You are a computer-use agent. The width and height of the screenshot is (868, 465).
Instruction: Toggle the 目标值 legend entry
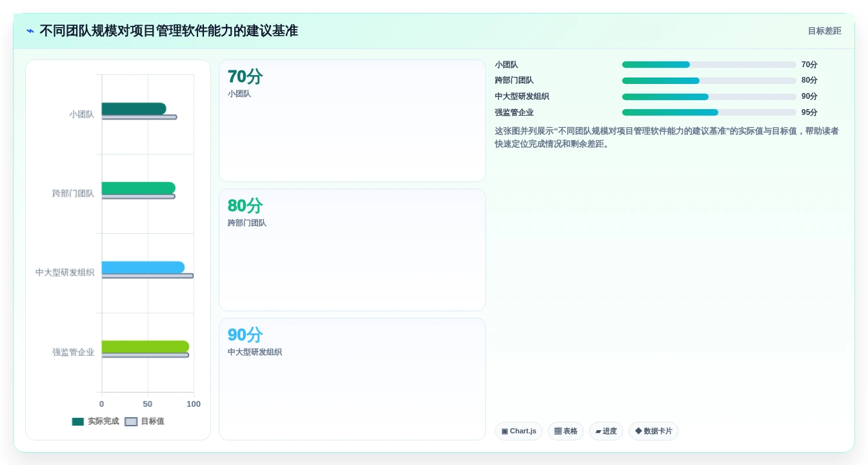pos(145,421)
